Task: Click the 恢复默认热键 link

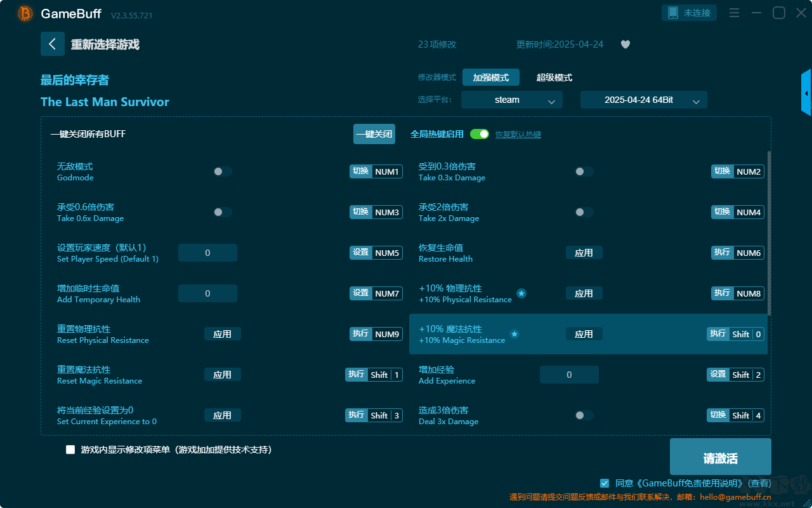Action: (x=518, y=135)
